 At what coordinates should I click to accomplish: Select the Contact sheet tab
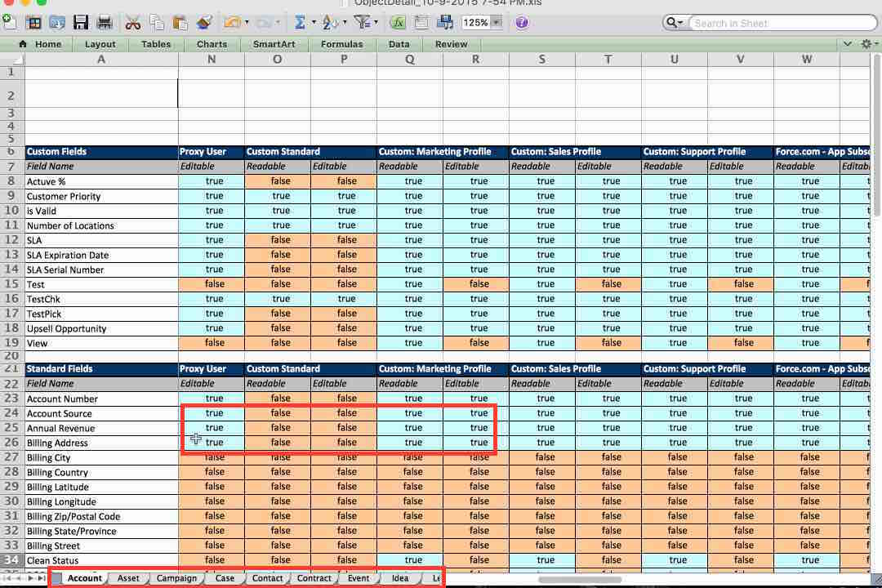coord(267,578)
